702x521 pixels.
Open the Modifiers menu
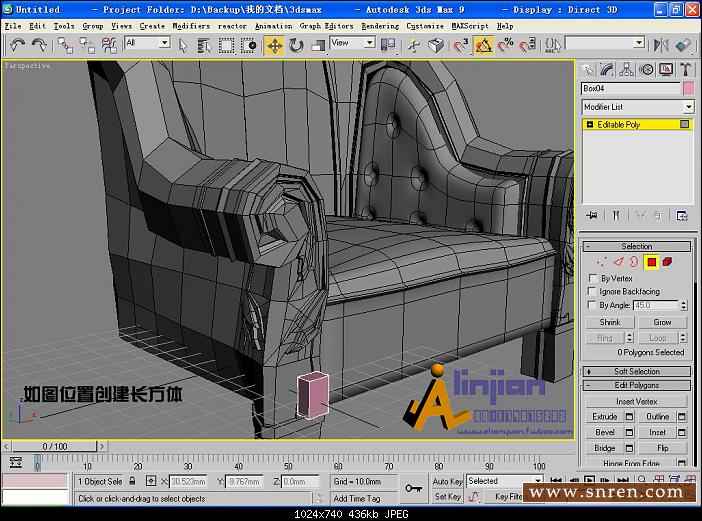(191, 26)
